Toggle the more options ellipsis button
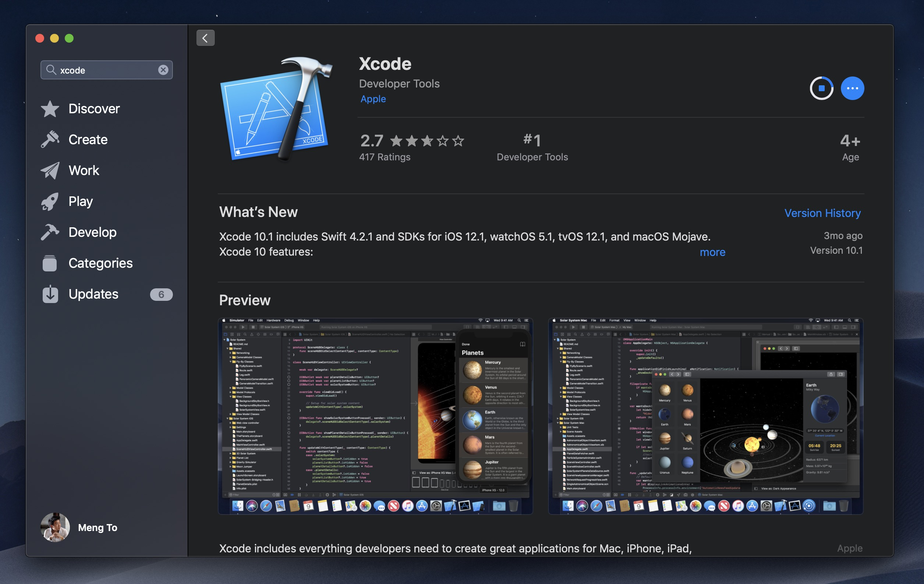Screen dimensions: 924x584 851,87
